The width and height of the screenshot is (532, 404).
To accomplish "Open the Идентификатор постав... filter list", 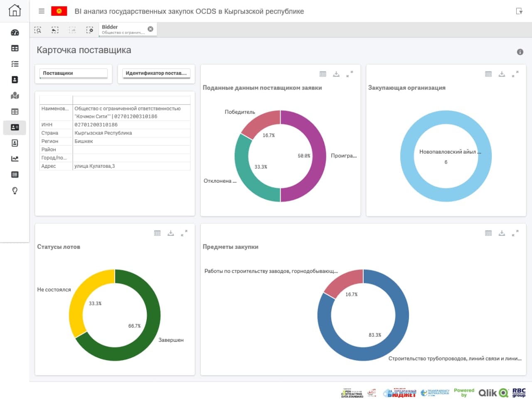I will click(156, 73).
